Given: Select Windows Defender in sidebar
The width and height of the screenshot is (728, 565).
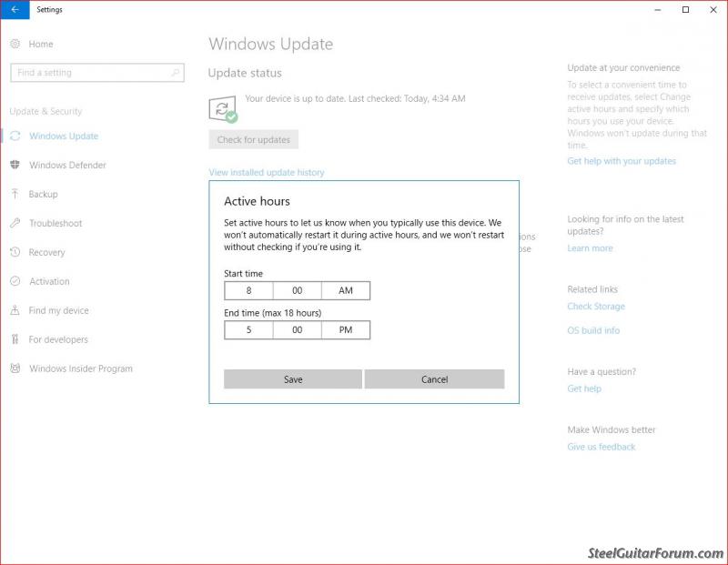Looking at the screenshot, I should pyautogui.click(x=67, y=166).
